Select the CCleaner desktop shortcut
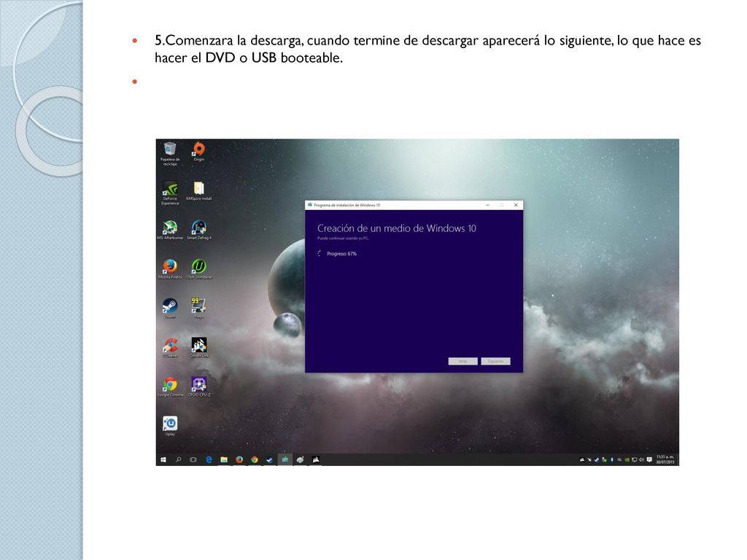This screenshot has height=560, width=747. pyautogui.click(x=169, y=348)
